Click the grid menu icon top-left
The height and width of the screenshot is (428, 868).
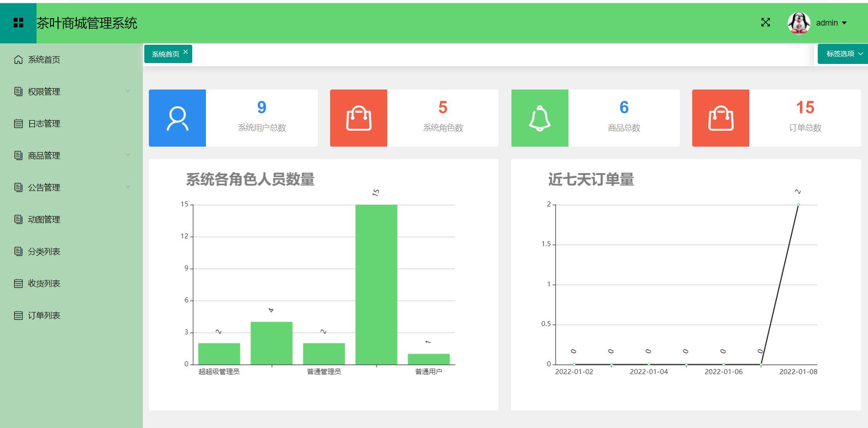pyautogui.click(x=19, y=22)
